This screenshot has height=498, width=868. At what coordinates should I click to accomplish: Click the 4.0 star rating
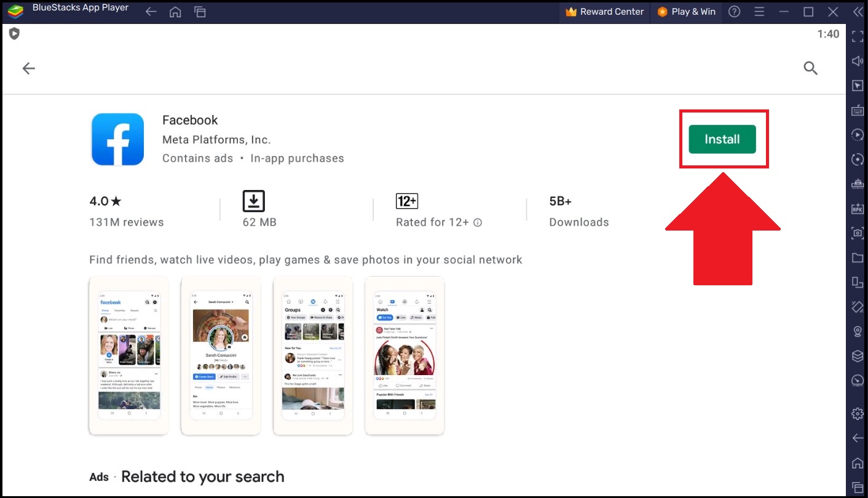(105, 201)
